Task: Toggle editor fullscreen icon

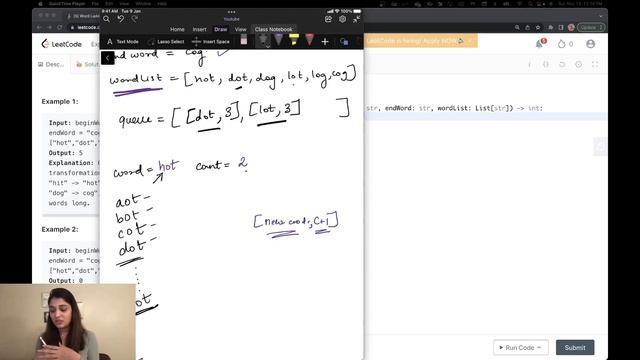Action: (595, 64)
